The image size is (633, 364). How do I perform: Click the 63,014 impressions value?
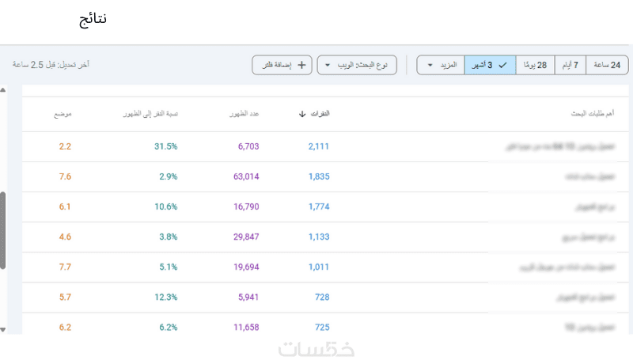[x=242, y=176]
